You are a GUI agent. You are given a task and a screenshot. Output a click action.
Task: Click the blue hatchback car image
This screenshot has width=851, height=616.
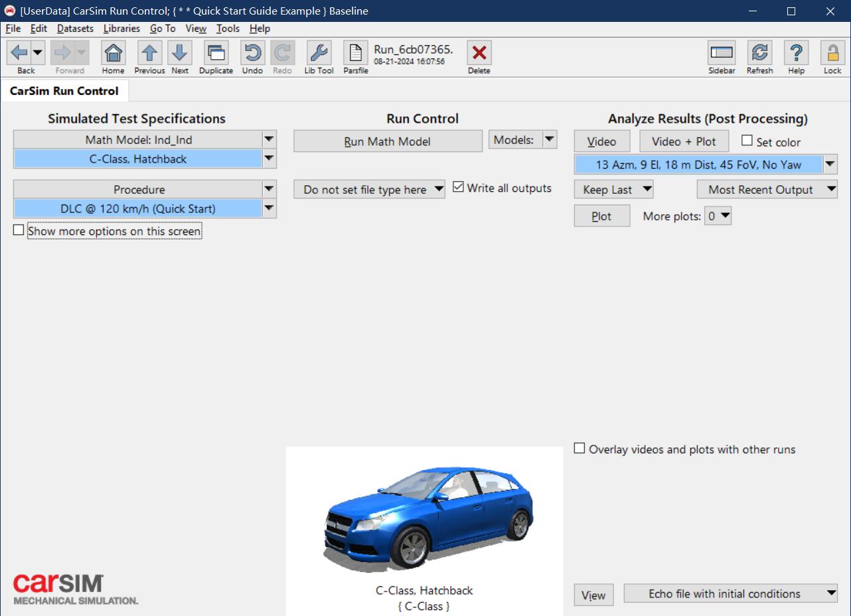[x=429, y=518]
